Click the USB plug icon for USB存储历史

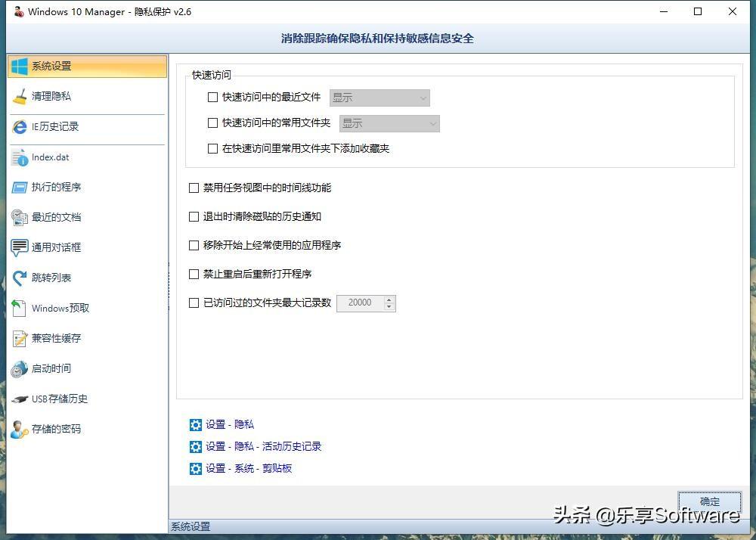tap(20, 399)
